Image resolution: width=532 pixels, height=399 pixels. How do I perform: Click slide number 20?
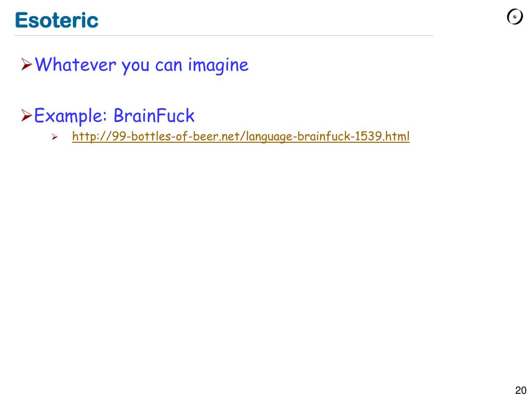(x=521, y=390)
